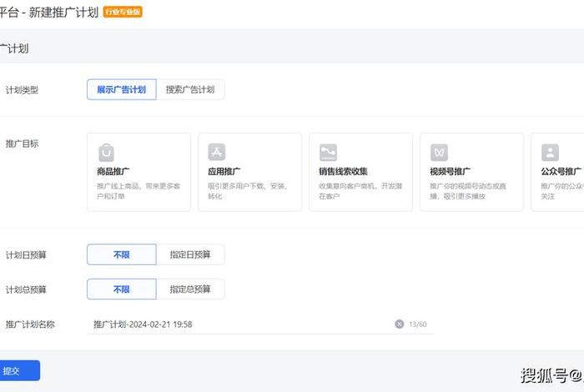The width and height of the screenshot is (584, 392).
Task: Click the 公众号推广 person icon
Action: coord(550,153)
